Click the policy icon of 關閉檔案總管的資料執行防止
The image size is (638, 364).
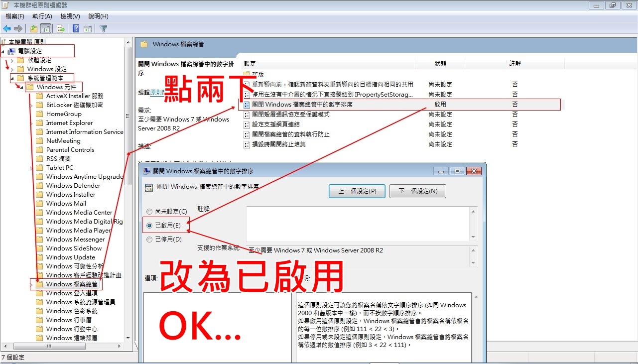tap(247, 134)
